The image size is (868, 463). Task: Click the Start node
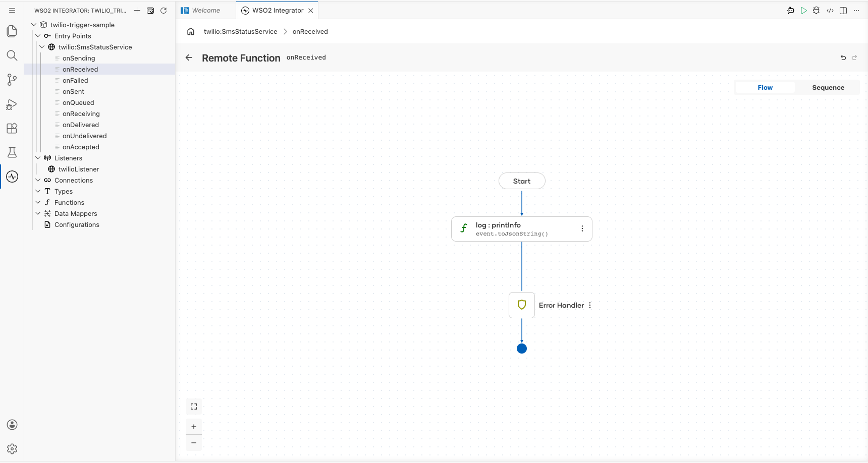(x=522, y=181)
